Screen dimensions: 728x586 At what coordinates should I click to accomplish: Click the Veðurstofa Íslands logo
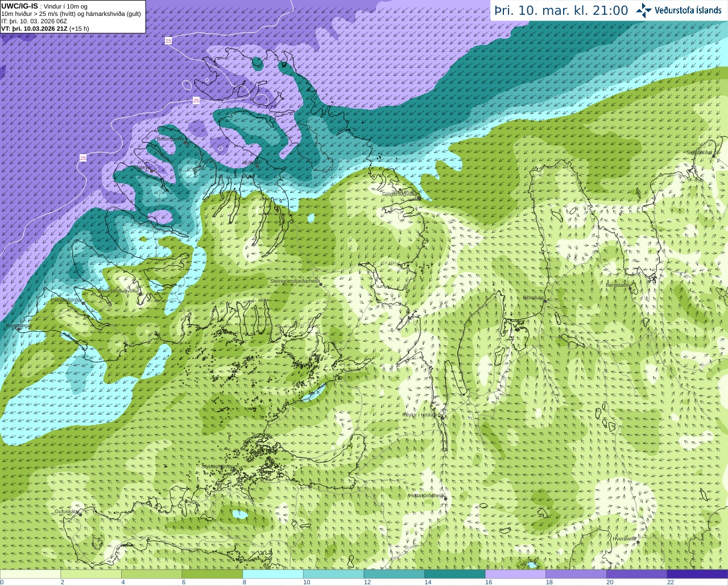point(679,10)
